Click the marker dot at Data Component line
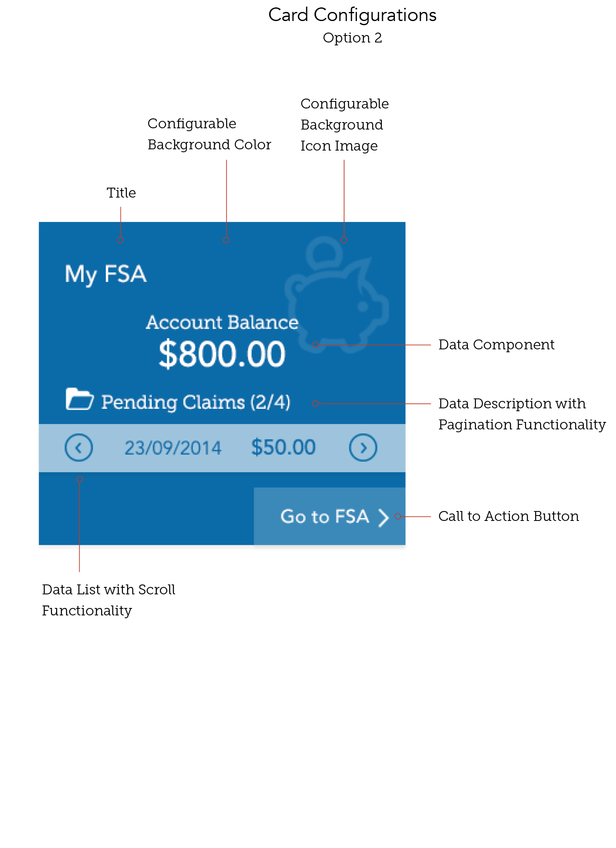This screenshot has height=848, width=616. 316,345
